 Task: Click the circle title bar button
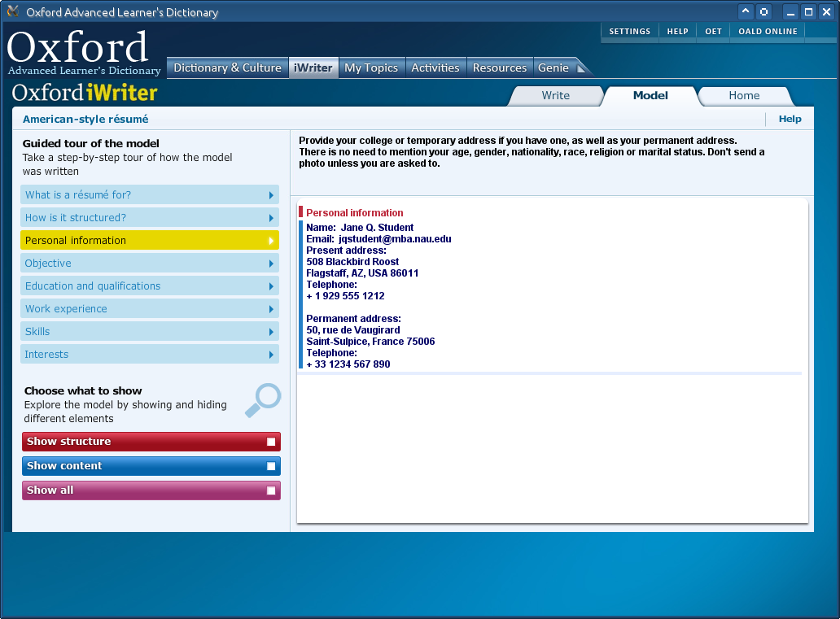click(764, 11)
